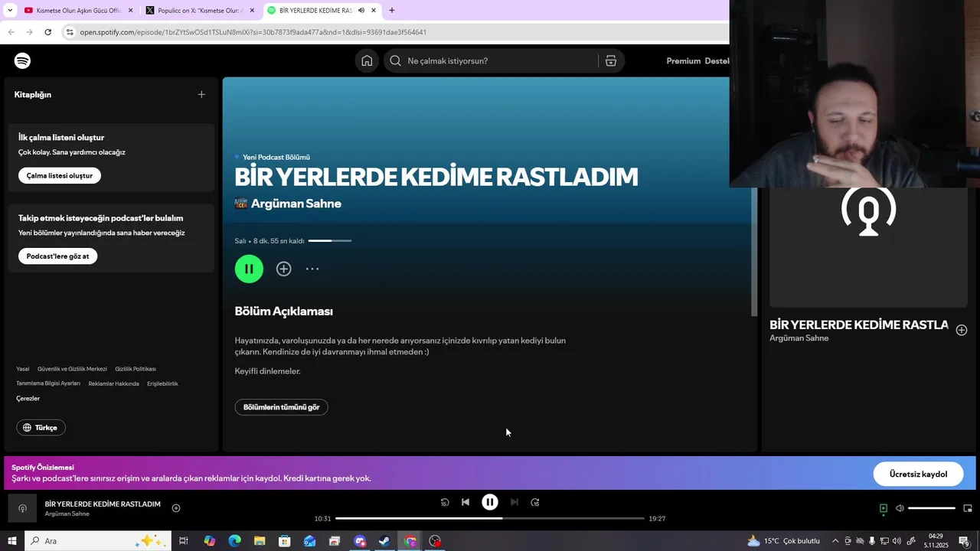The height and width of the screenshot is (551, 980).
Task: Click the main content scrollbar
Action: pyautogui.click(x=754, y=252)
